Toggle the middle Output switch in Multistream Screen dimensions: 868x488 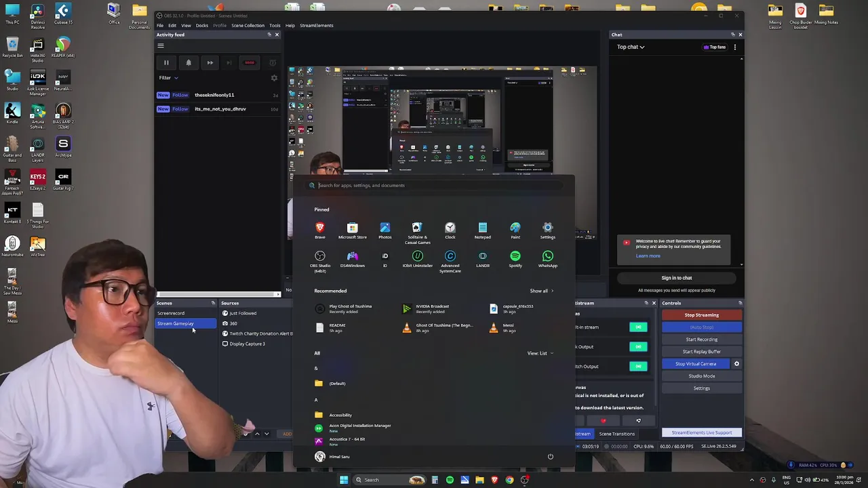(x=638, y=347)
